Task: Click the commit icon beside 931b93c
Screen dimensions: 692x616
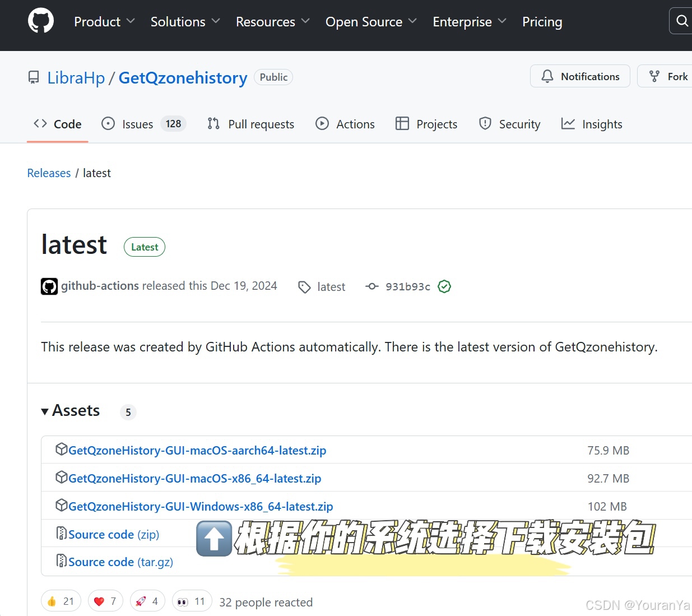Action: pos(372,286)
